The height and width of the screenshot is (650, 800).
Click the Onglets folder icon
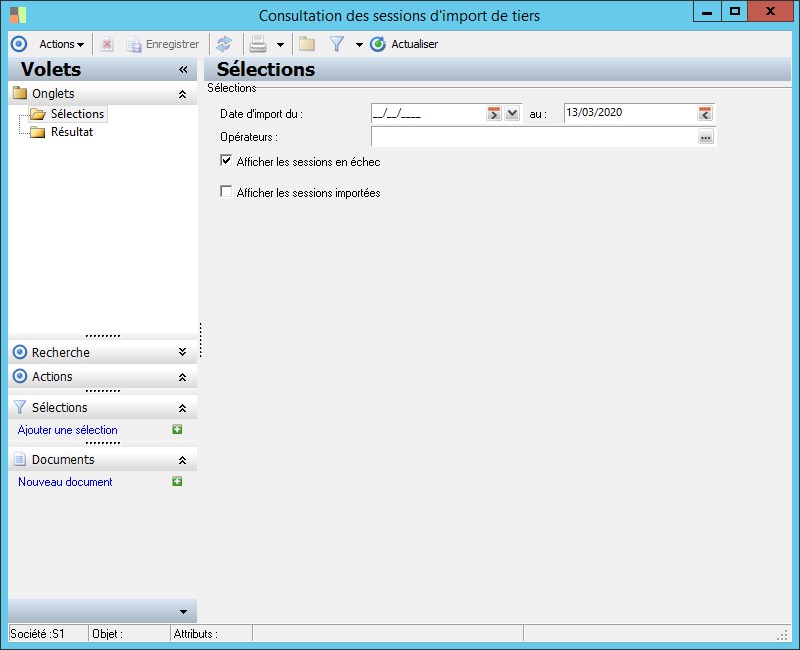tap(20, 93)
